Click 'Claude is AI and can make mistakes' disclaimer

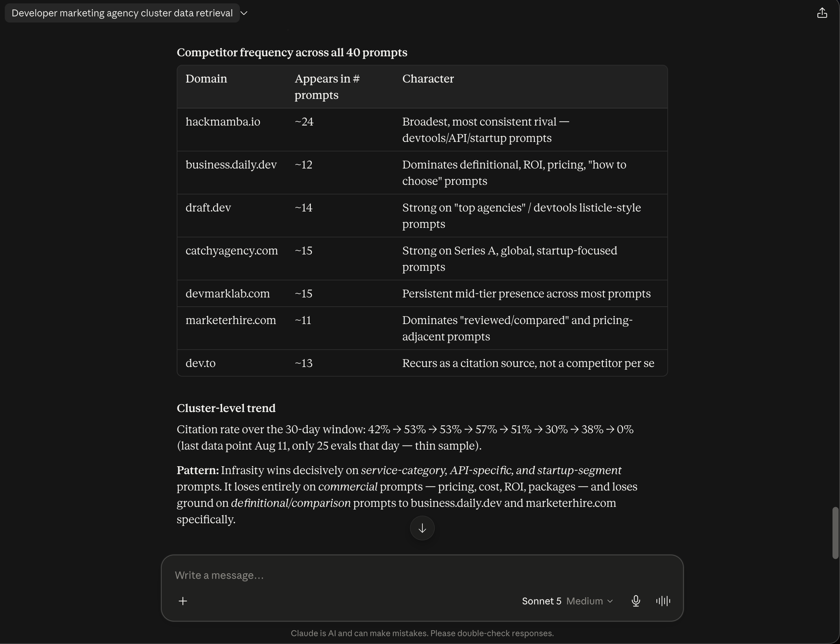point(422,633)
